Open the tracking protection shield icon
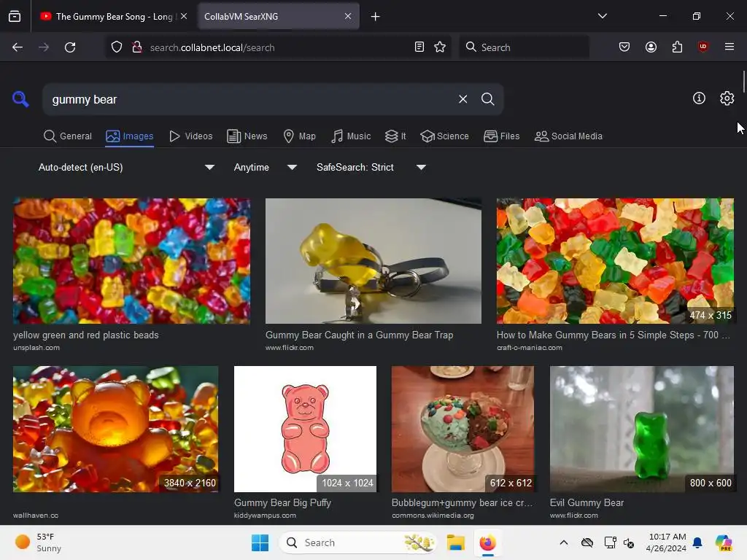The height and width of the screenshot is (560, 747). coord(117,47)
